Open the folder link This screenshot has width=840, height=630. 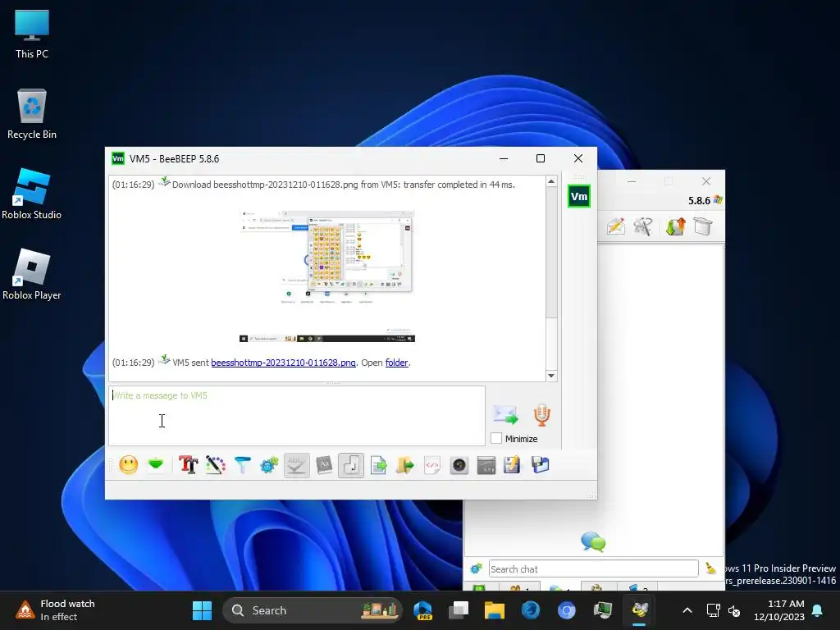[396, 363]
